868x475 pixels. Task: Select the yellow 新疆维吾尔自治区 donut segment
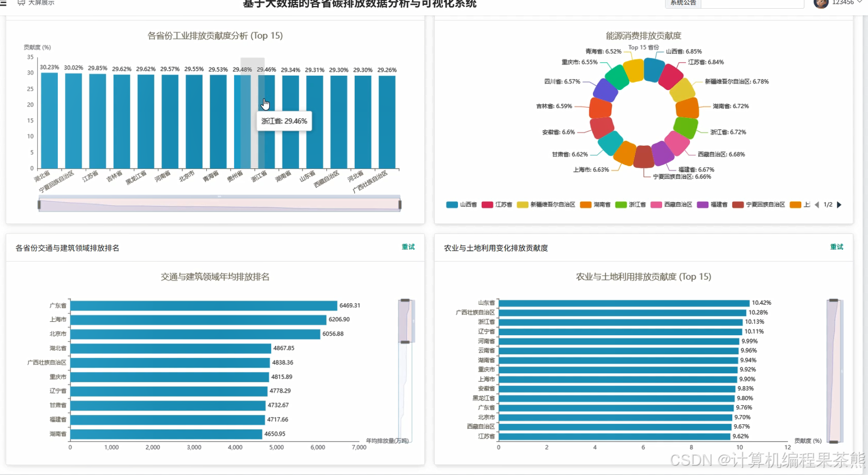click(x=682, y=90)
